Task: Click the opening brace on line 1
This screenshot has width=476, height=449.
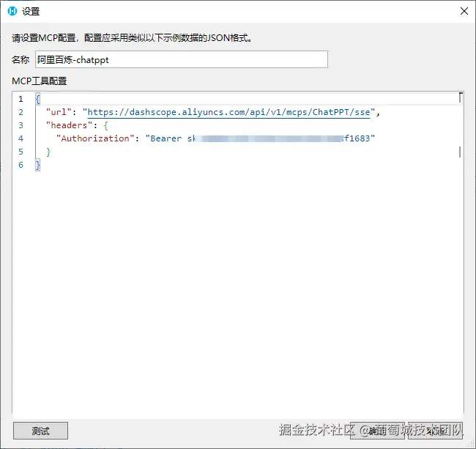Action: coord(37,99)
